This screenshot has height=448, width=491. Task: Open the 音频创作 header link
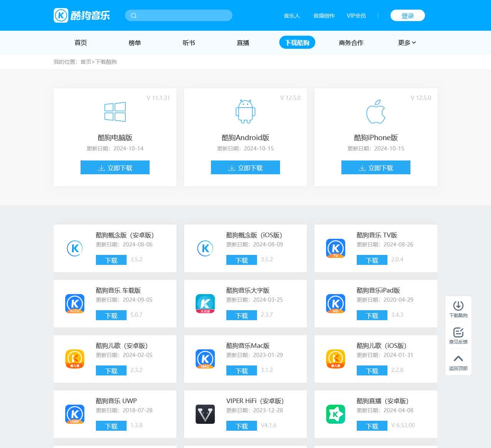tap(324, 16)
